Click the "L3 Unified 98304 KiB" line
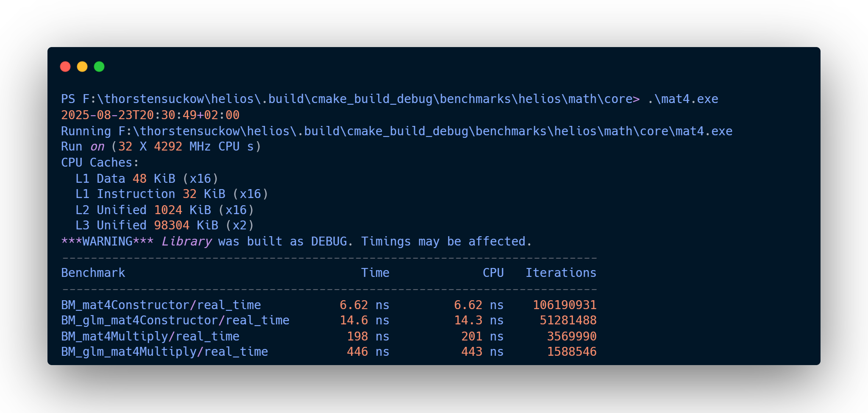This screenshot has height=413, width=868. 164,225
